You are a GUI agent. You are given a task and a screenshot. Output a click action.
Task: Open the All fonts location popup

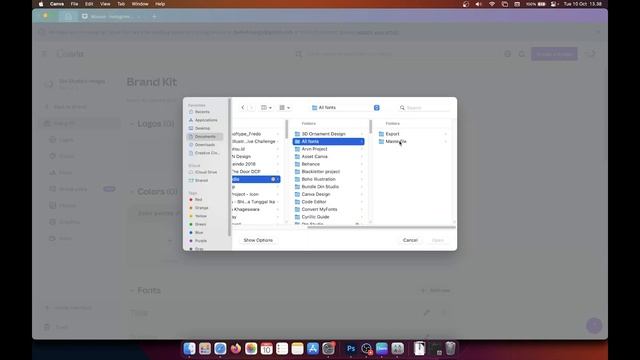[345, 107]
